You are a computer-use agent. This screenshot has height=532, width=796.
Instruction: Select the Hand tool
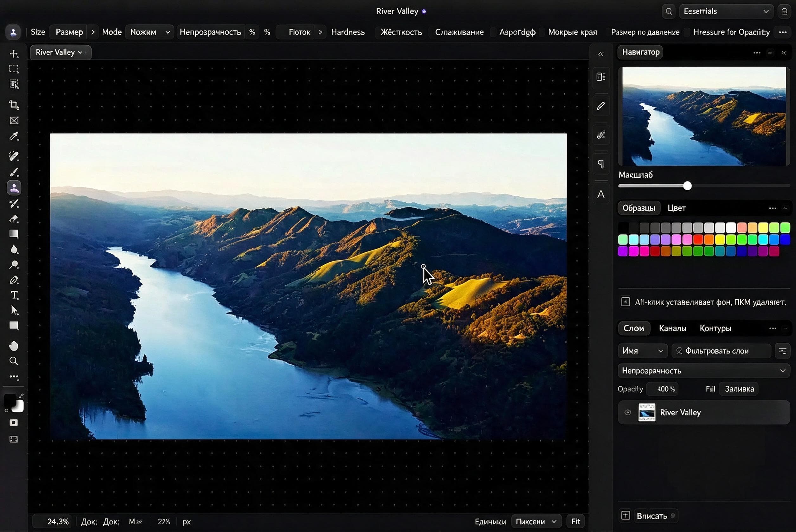(14, 346)
